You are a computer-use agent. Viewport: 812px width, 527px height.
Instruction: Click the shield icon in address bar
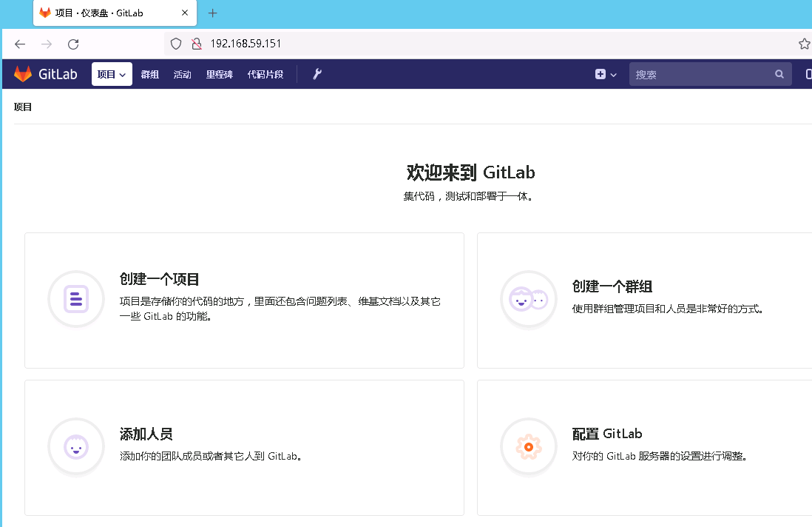click(175, 44)
